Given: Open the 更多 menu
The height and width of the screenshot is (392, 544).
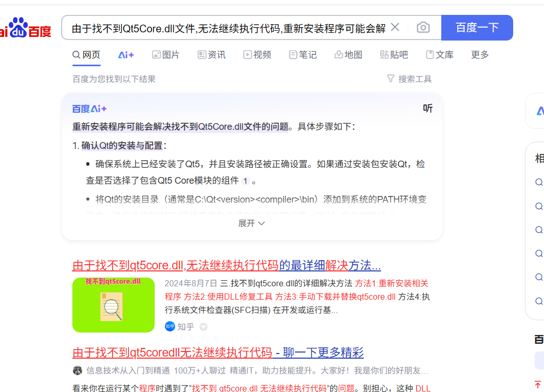Looking at the screenshot, I should (x=480, y=55).
